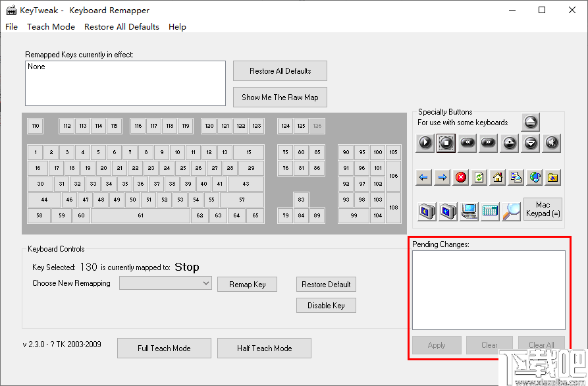Image resolution: width=588 pixels, height=386 pixels.
Task: Open the Calculator specialty button
Action: pos(489,210)
